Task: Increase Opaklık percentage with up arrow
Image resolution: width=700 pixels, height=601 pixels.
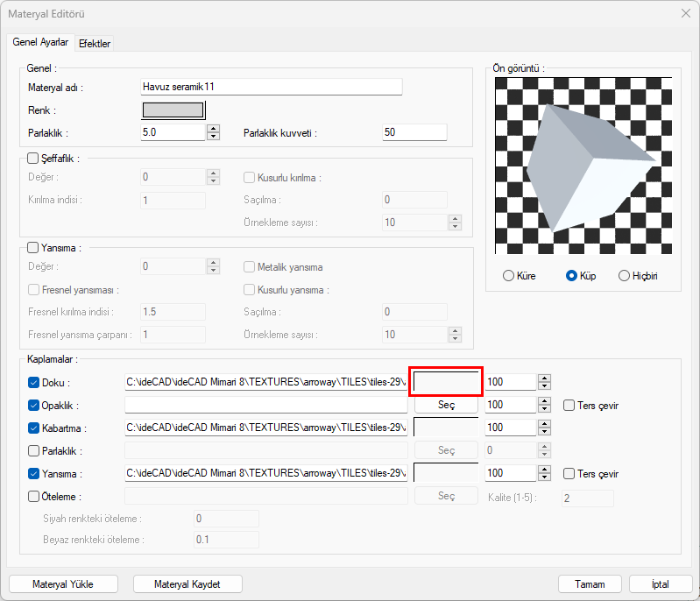Action: tap(544, 401)
